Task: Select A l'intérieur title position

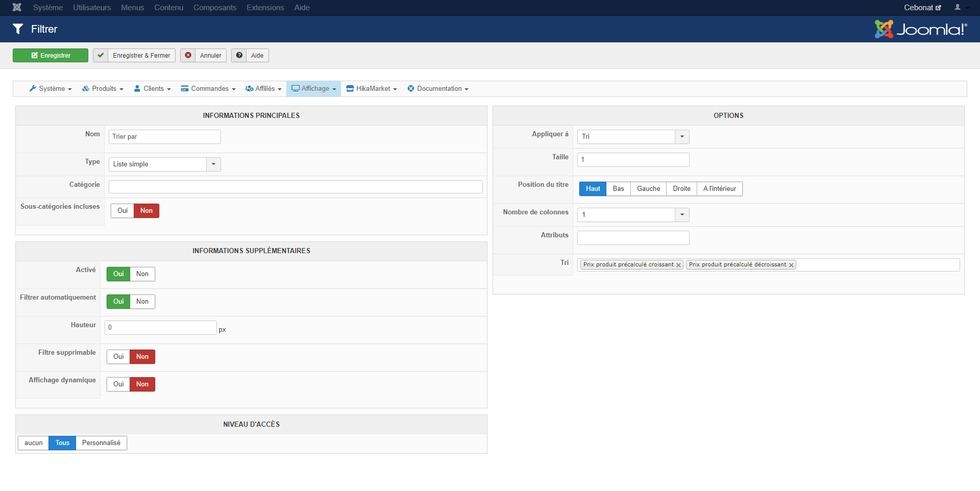Action: click(720, 189)
